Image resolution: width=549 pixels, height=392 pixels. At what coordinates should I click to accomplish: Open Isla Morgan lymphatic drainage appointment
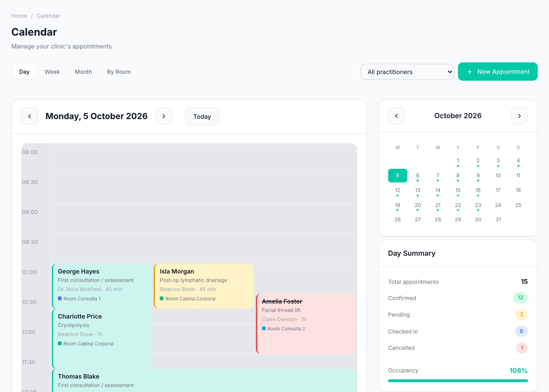tap(204, 286)
